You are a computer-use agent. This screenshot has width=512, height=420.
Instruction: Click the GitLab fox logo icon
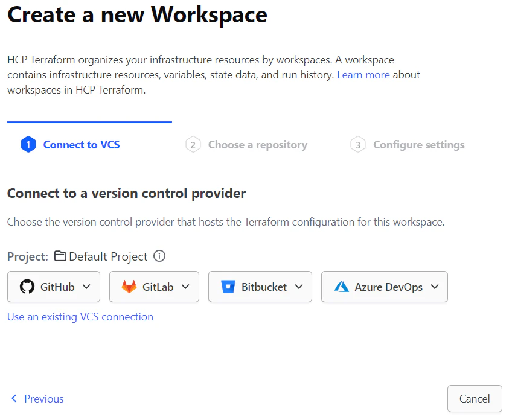point(129,287)
